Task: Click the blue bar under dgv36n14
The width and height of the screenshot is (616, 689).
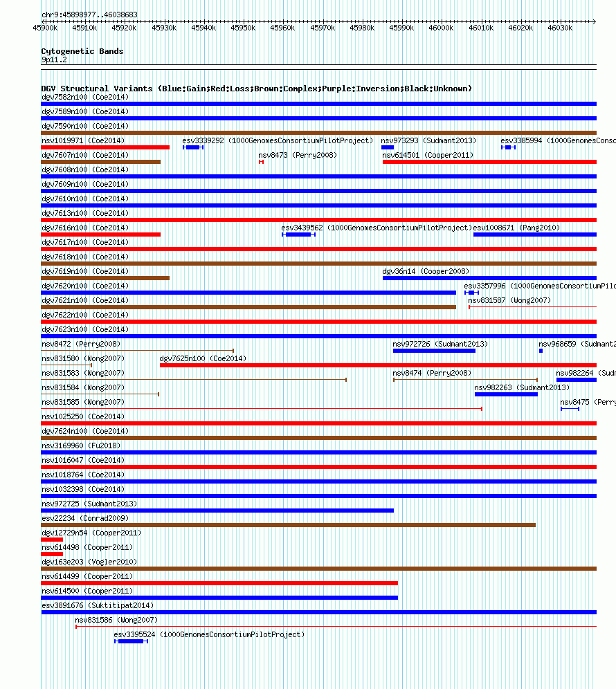Action: coord(489,277)
